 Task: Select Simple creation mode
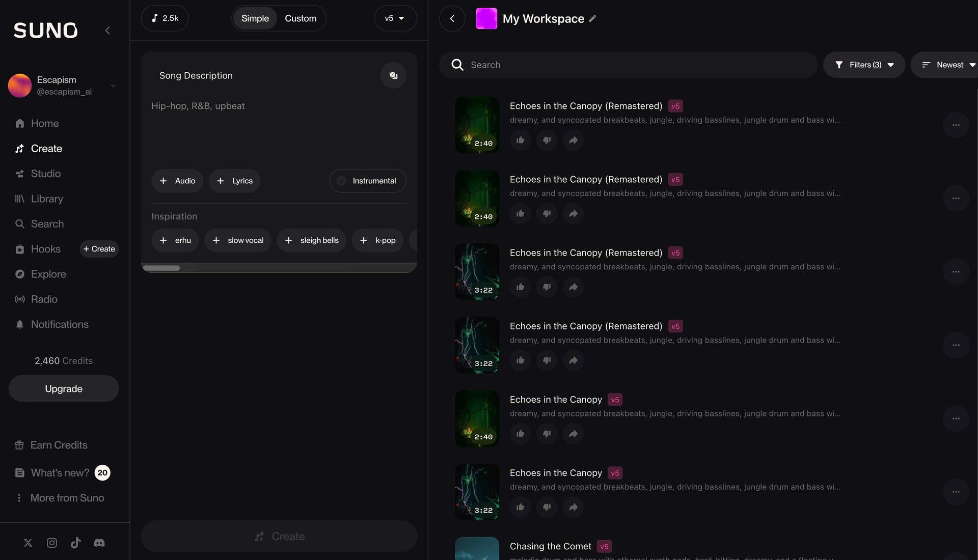[255, 18]
